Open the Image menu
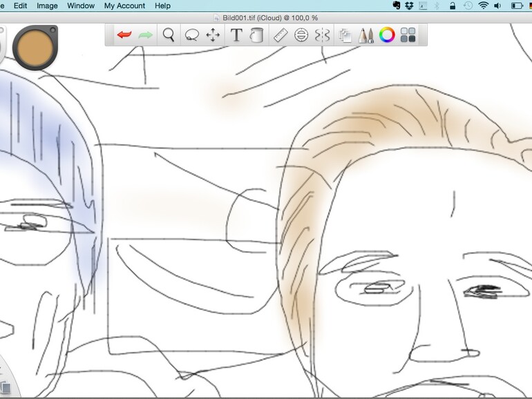 coord(47,6)
